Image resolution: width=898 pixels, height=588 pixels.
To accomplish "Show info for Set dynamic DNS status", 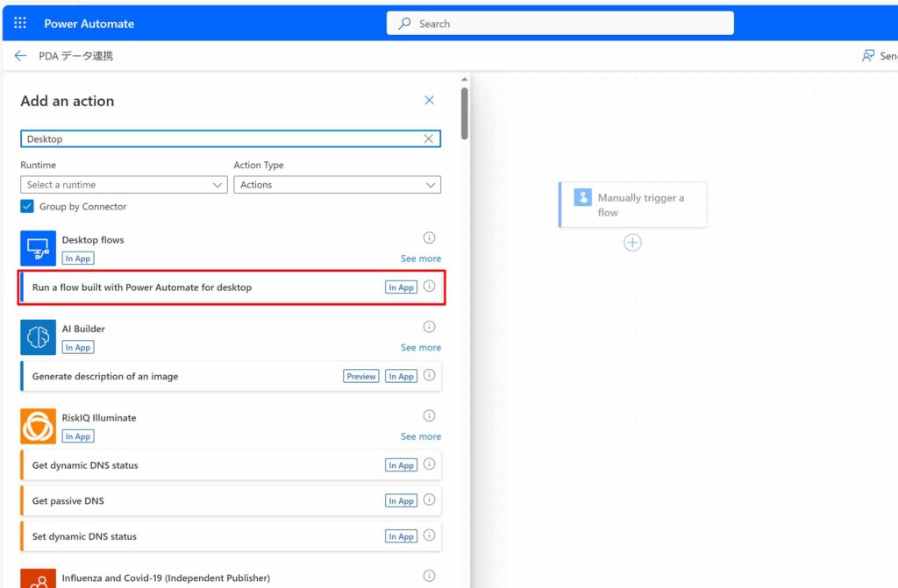I will [x=429, y=535].
